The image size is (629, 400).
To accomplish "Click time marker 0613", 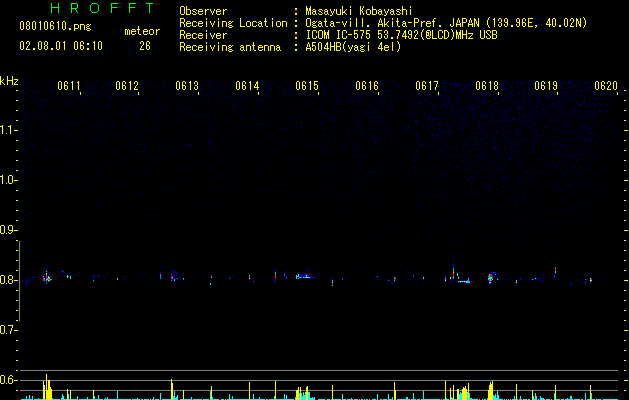I will coord(187,85).
